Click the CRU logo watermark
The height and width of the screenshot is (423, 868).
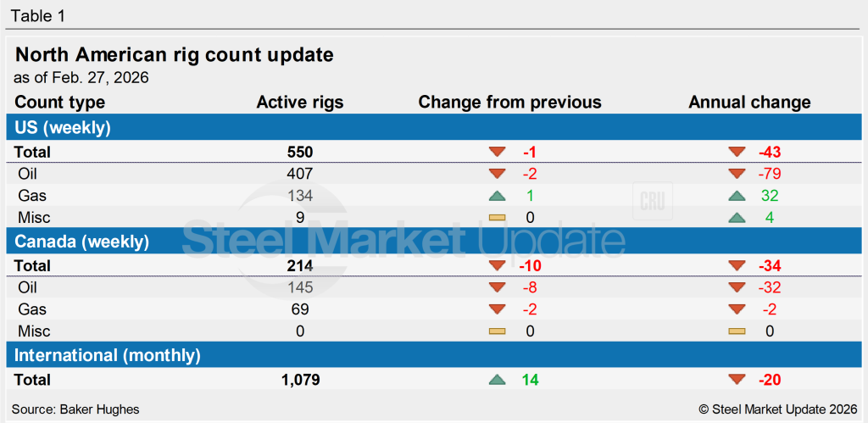(x=653, y=202)
